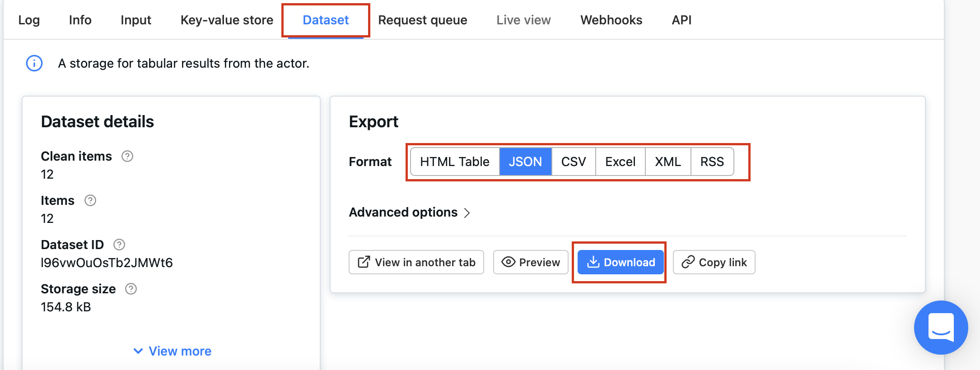Click the blue info circle icon
The image size is (980, 370).
click(x=34, y=63)
